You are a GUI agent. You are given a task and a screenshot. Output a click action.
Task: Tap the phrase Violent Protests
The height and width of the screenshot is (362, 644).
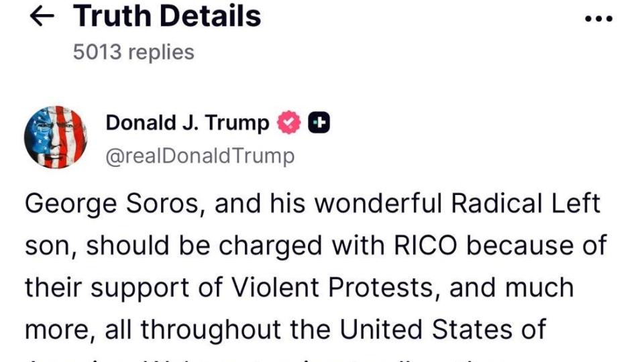333,288
